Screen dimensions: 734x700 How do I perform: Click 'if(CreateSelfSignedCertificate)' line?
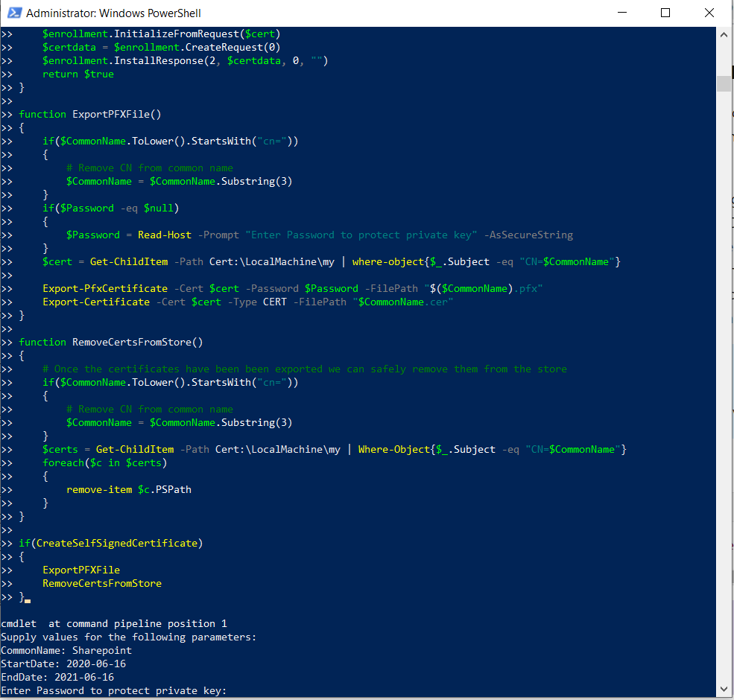pos(111,544)
